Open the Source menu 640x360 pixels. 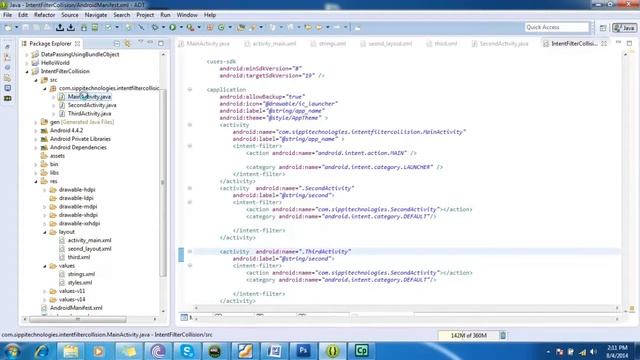(x=70, y=15)
